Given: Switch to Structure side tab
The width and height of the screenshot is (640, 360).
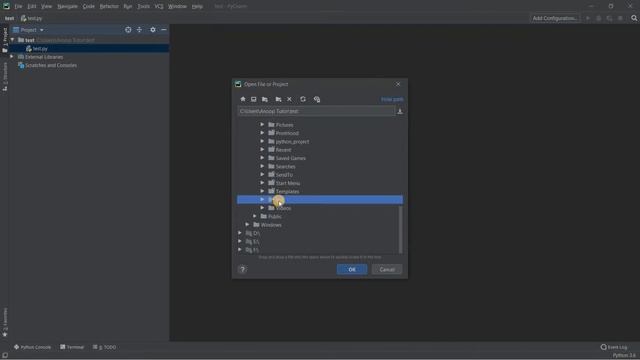Looking at the screenshot, I should pos(5,77).
